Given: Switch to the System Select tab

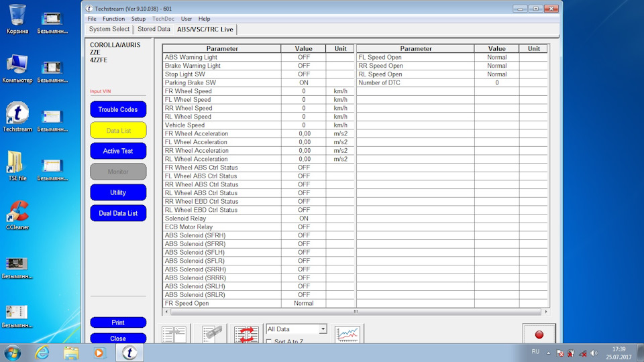Looking at the screenshot, I should click(109, 29).
